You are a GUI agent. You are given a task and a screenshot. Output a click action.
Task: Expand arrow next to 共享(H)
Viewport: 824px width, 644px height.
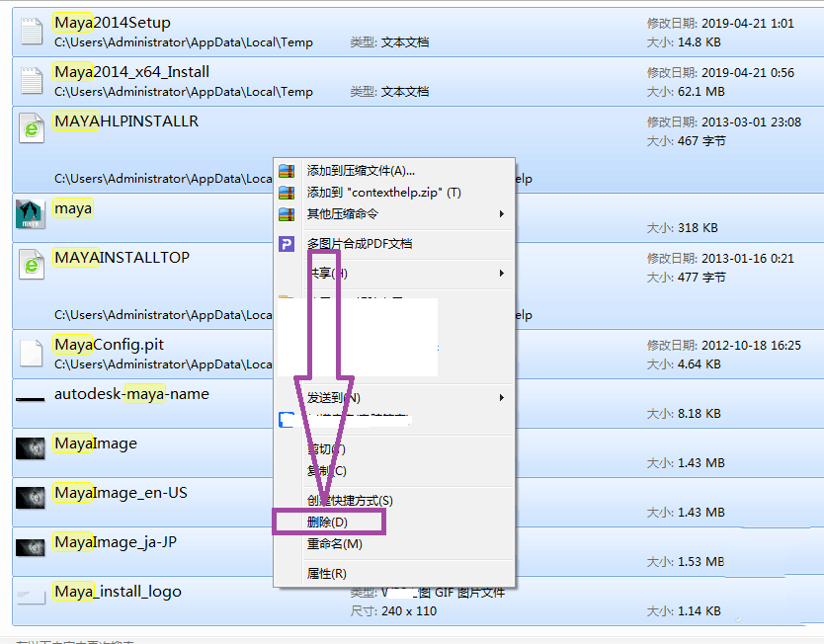[502, 274]
